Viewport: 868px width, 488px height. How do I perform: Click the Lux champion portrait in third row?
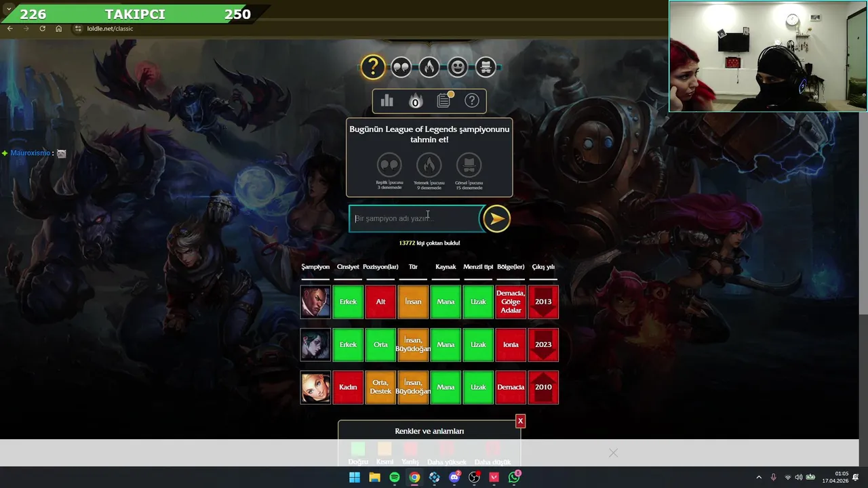[315, 387]
